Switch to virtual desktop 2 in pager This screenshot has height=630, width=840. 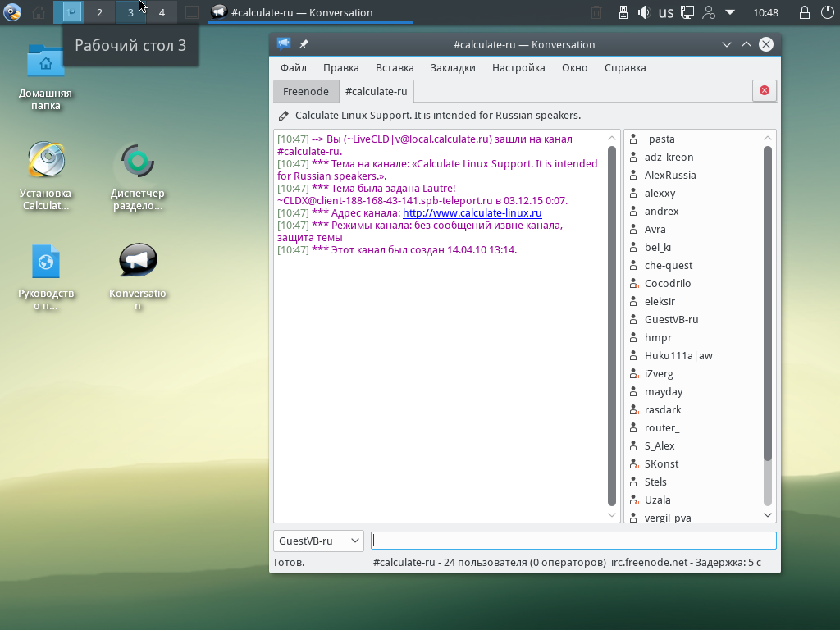99,12
